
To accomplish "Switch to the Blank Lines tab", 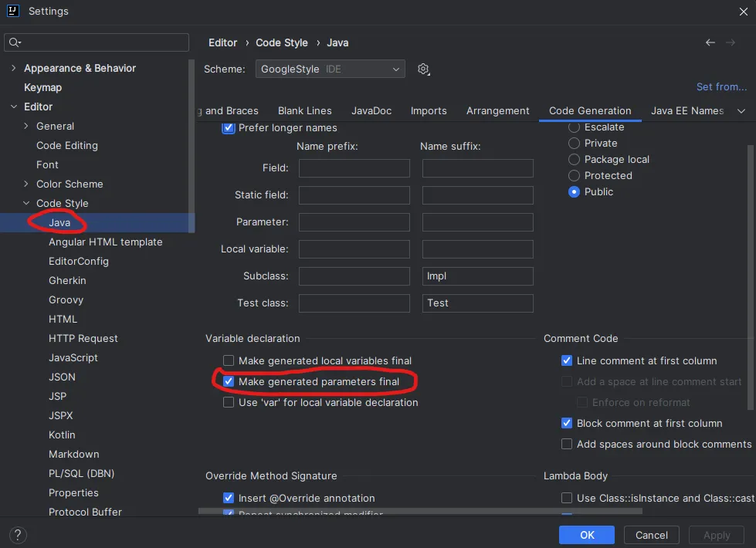I will (305, 111).
